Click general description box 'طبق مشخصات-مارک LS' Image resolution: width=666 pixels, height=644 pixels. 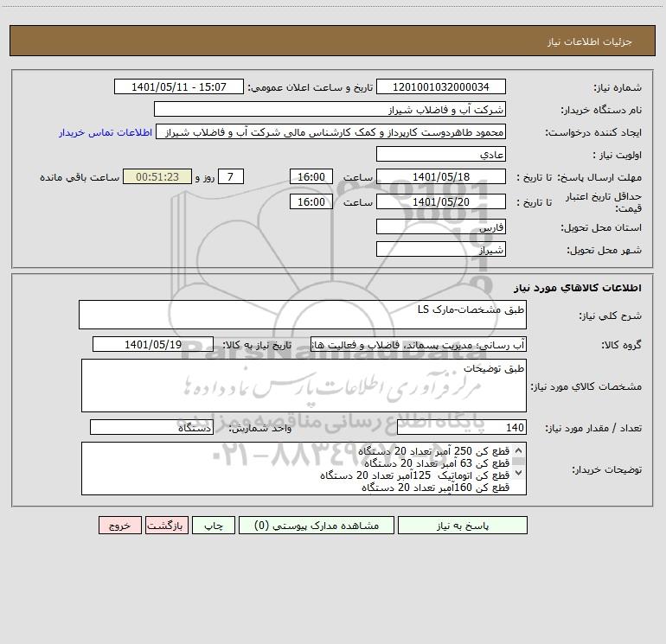tap(303, 315)
